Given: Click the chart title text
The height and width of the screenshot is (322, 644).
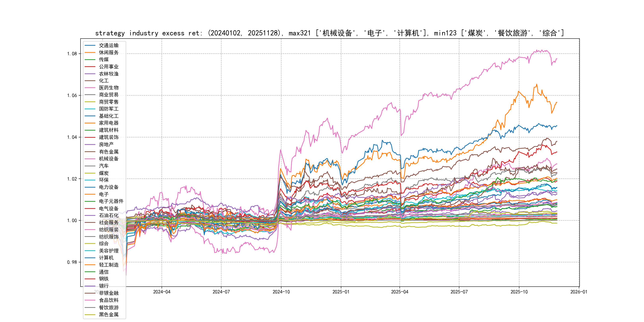Looking at the screenshot, I should [x=330, y=33].
